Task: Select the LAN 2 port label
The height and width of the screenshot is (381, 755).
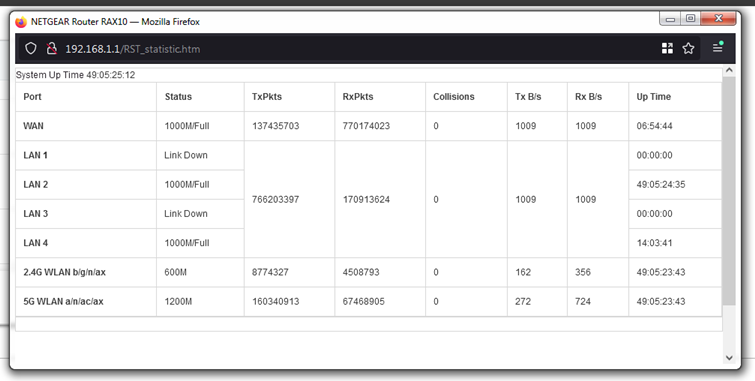Action: pyautogui.click(x=36, y=184)
